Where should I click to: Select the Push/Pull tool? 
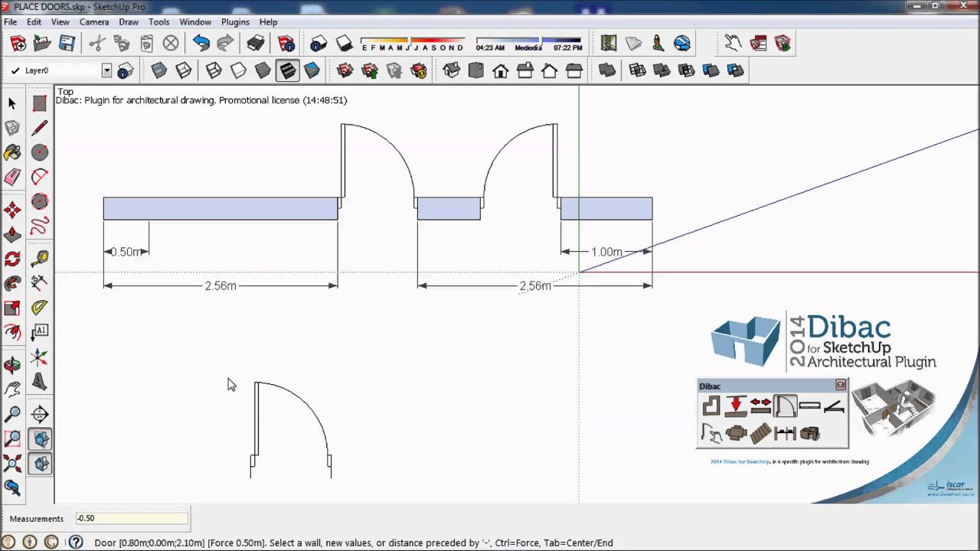point(12,233)
